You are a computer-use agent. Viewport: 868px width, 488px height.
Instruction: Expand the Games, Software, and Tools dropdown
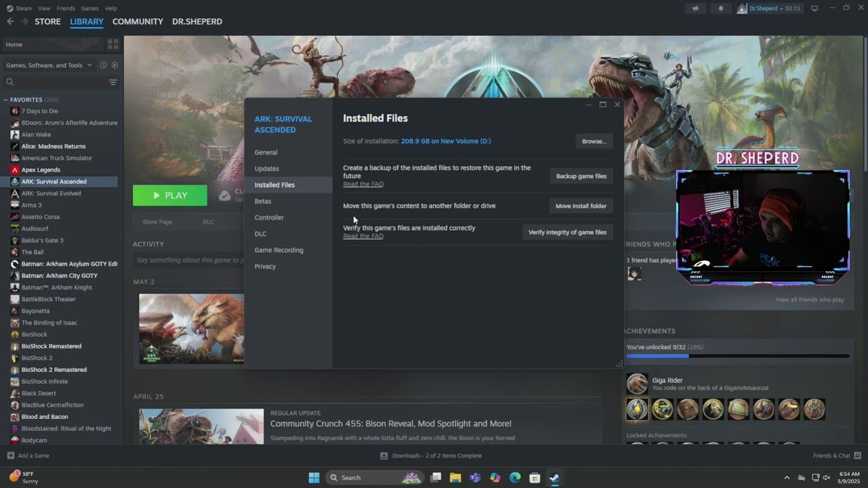(x=49, y=65)
